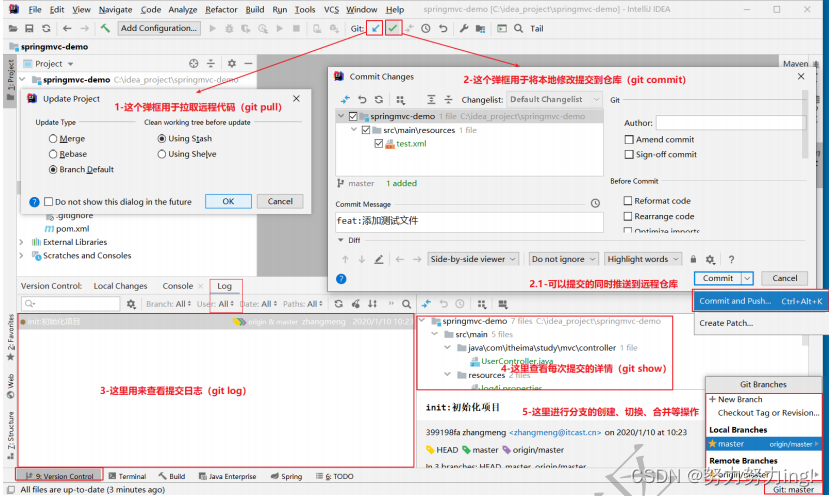
Task: Enable the Rearrange code checkbox
Action: pyautogui.click(x=628, y=216)
